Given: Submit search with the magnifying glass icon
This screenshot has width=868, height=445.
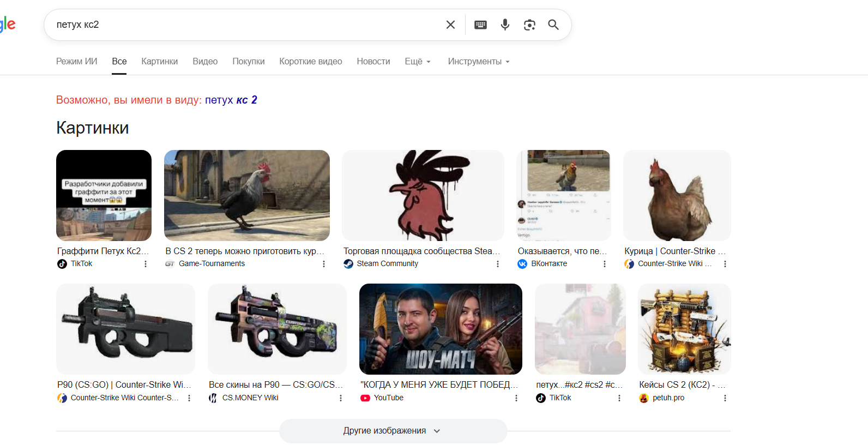Looking at the screenshot, I should tap(553, 25).
